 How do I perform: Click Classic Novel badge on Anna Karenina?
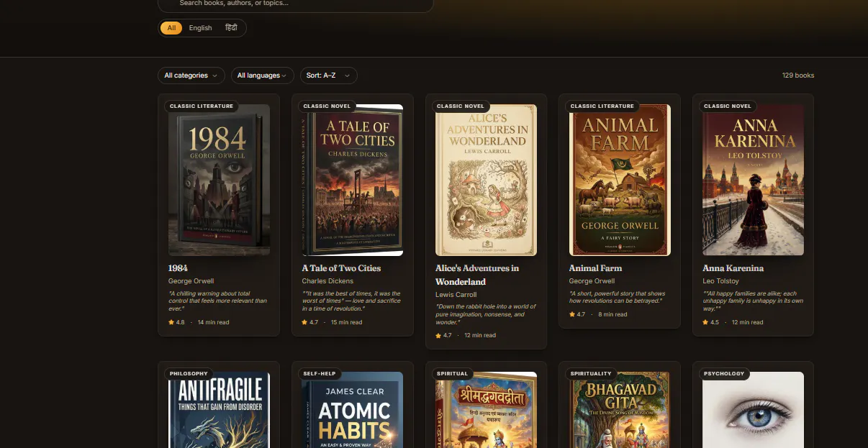[x=728, y=106]
